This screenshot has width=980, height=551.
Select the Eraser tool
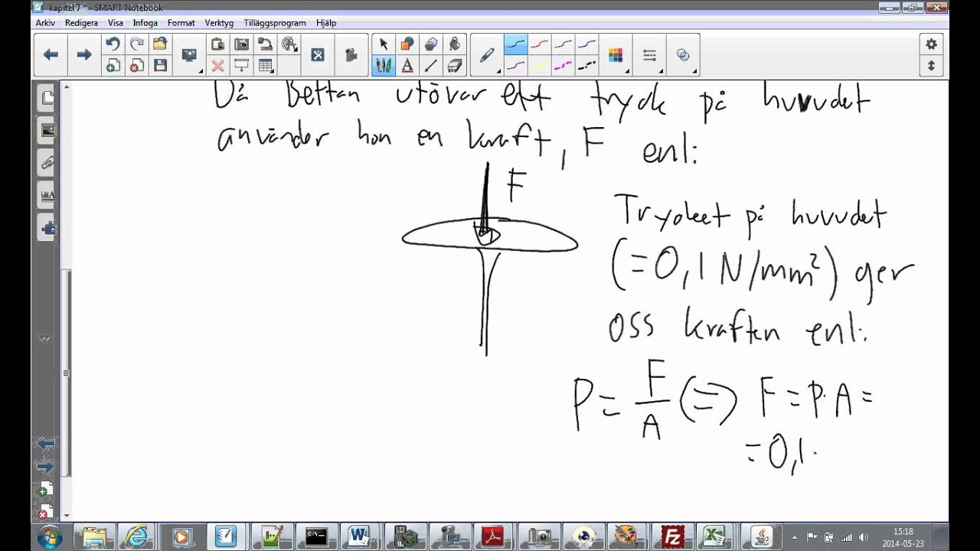pyautogui.click(x=455, y=66)
